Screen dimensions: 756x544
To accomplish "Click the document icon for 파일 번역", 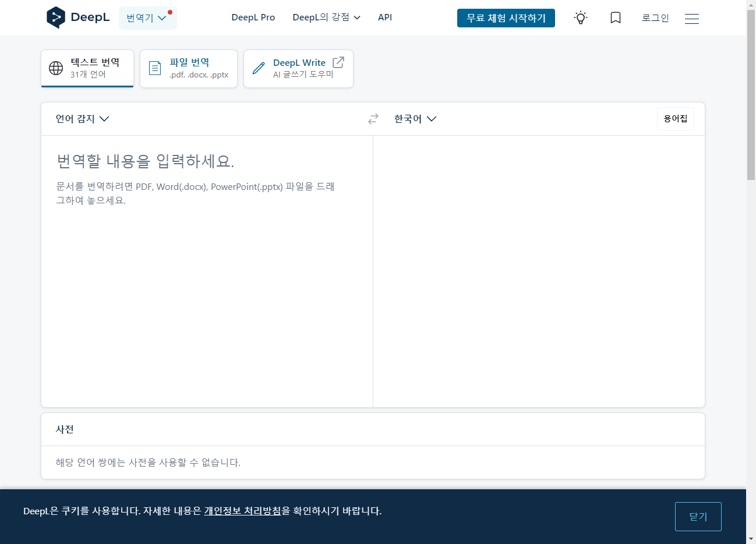I will (155, 68).
